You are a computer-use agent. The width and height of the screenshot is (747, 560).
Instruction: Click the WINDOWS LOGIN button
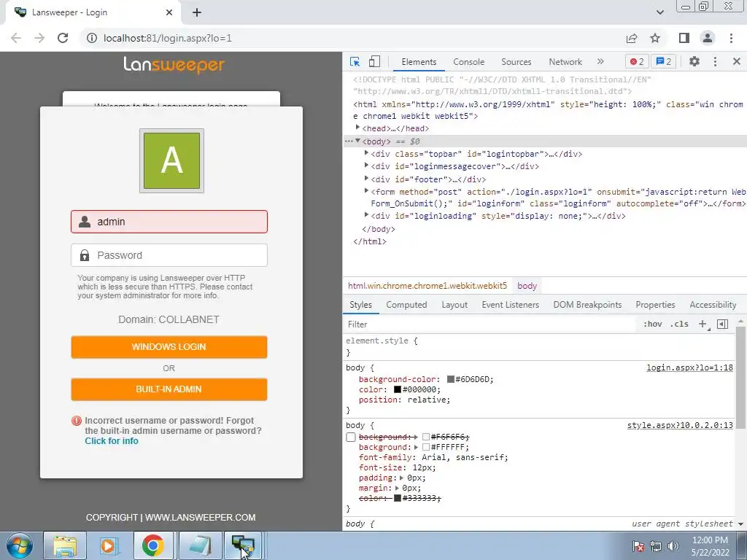point(169,346)
